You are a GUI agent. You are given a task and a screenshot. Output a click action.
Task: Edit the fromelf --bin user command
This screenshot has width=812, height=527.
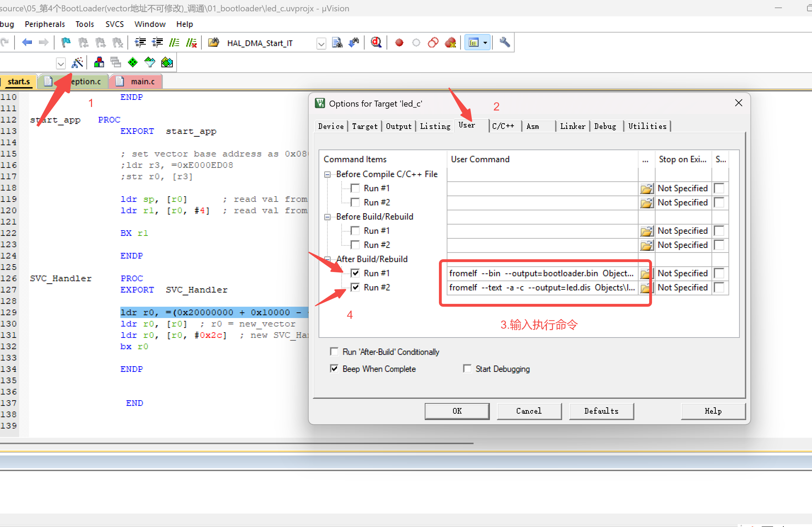point(542,273)
